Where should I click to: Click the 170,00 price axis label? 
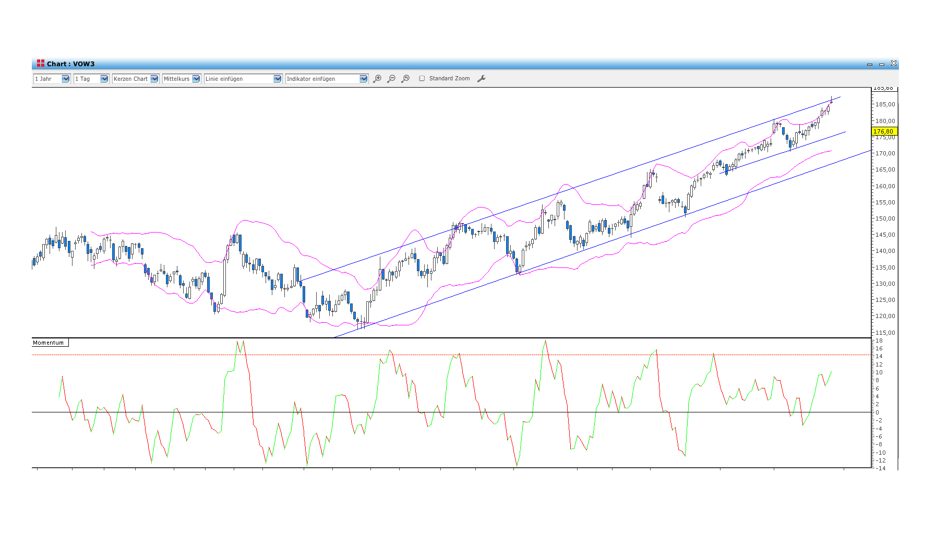tap(885, 153)
